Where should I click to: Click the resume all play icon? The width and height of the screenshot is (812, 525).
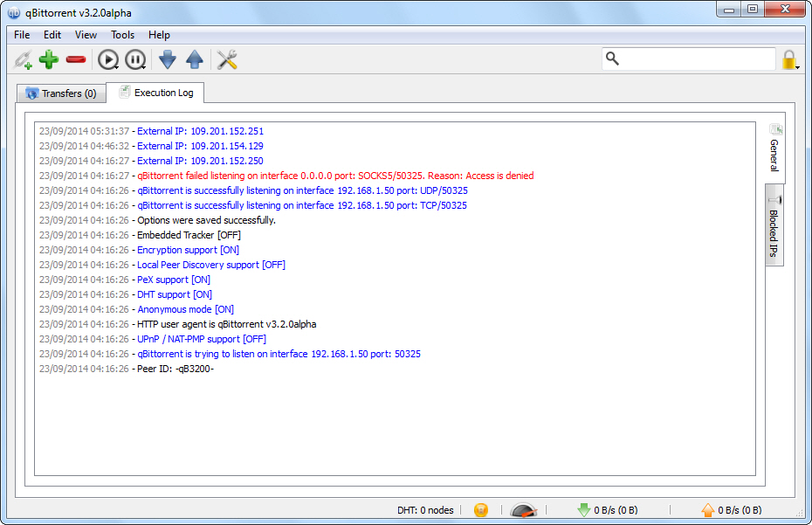[x=108, y=59]
